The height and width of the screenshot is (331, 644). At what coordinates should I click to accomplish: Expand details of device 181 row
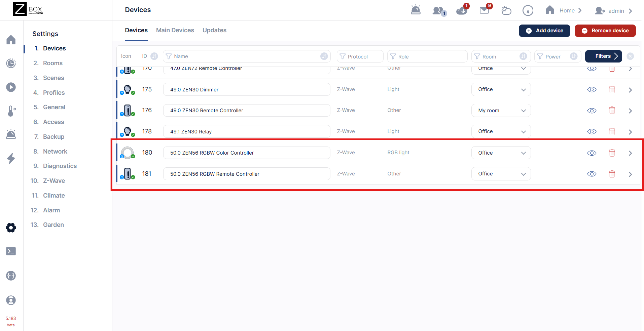(630, 174)
